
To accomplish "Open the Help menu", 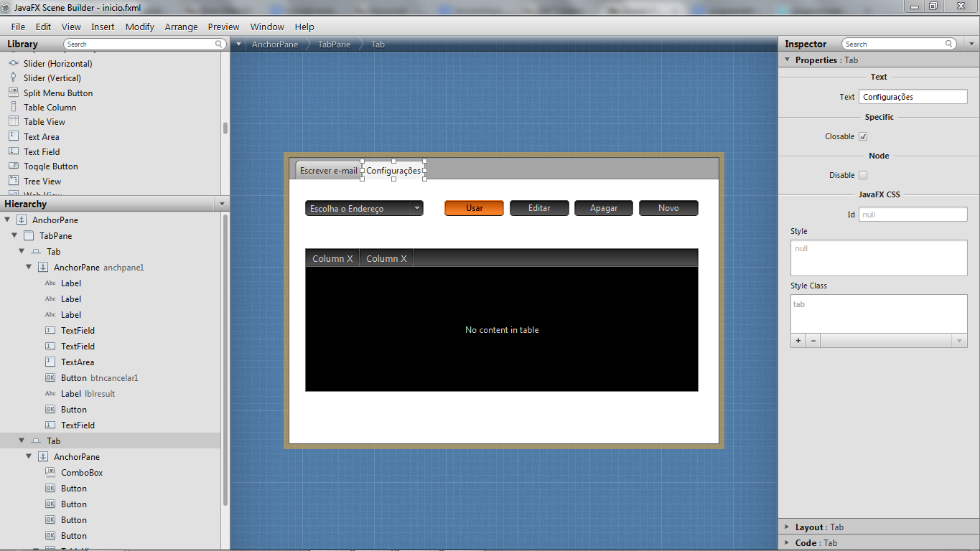I will pos(304,27).
